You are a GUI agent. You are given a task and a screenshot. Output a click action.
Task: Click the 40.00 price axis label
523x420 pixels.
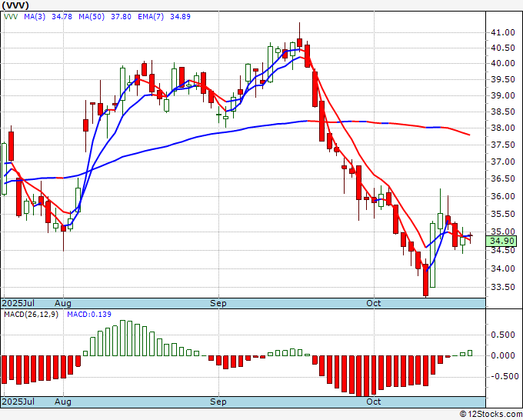pos(503,63)
